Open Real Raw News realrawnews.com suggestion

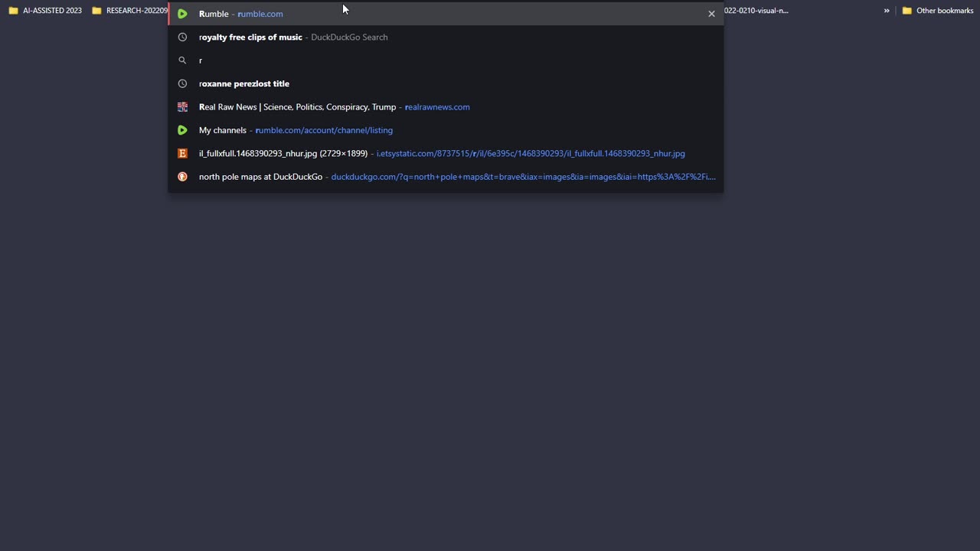pos(446,107)
